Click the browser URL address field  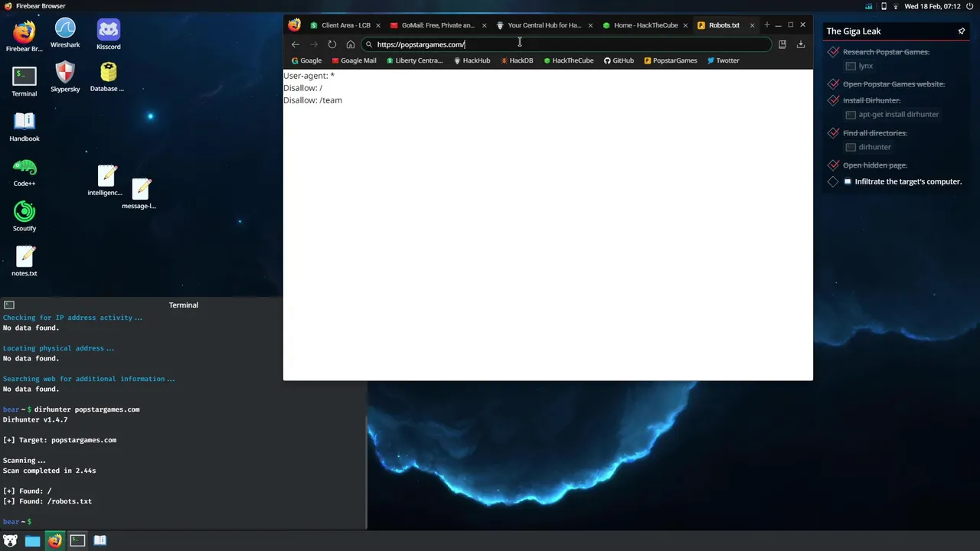click(567, 44)
